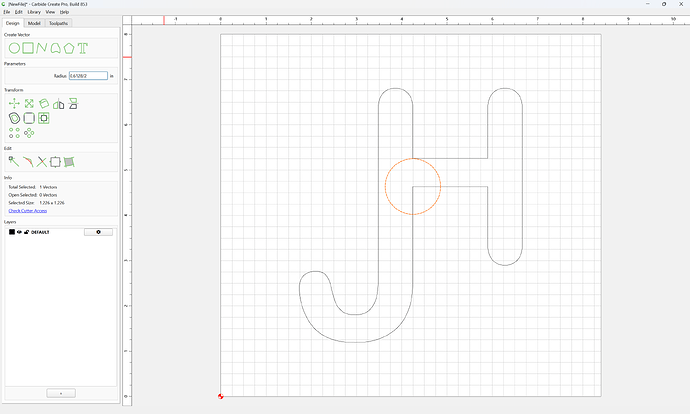Select the Create Circle tool
The image size is (690, 414).
pyautogui.click(x=14, y=48)
